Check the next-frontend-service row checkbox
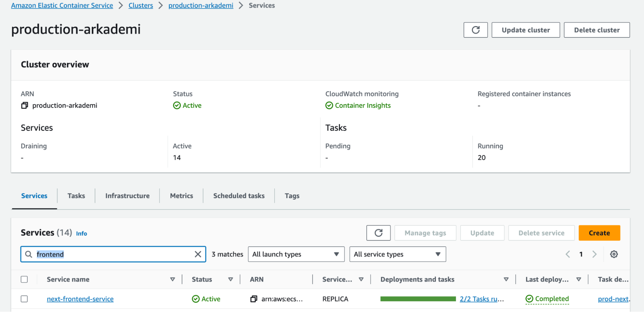Screen dimensions: 644x312 [x=24, y=299]
